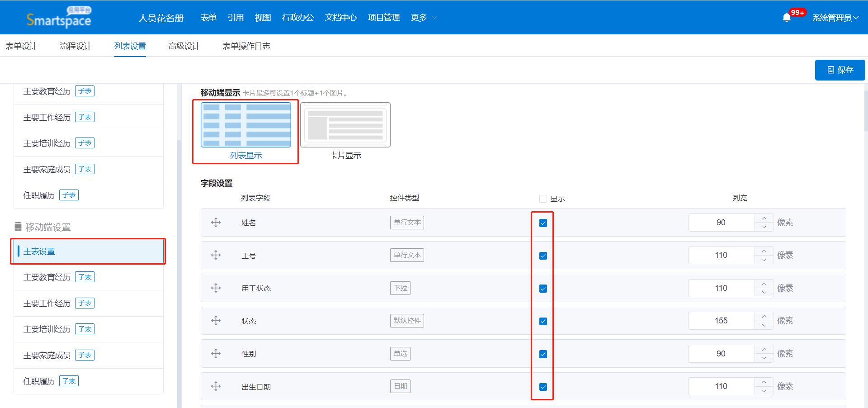The height and width of the screenshot is (408, 868).
Task: Open 主要培训经历 subtable under 移动端设置
Action: [88, 329]
